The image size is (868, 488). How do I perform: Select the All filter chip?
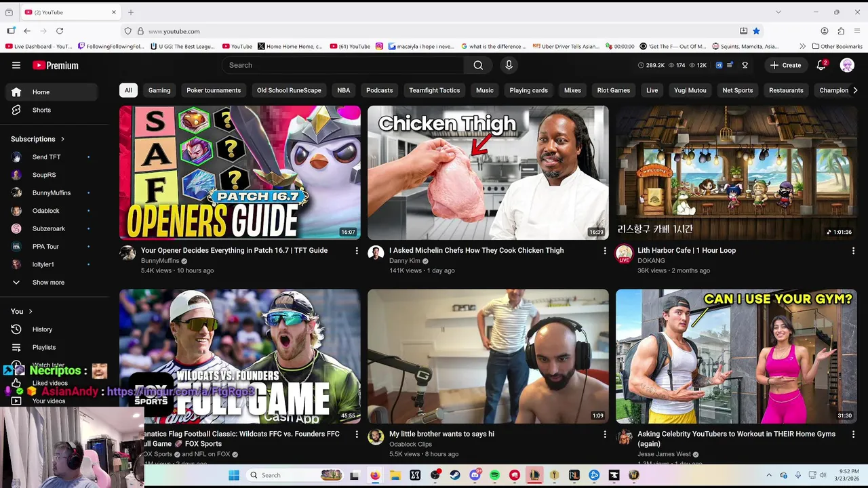128,90
